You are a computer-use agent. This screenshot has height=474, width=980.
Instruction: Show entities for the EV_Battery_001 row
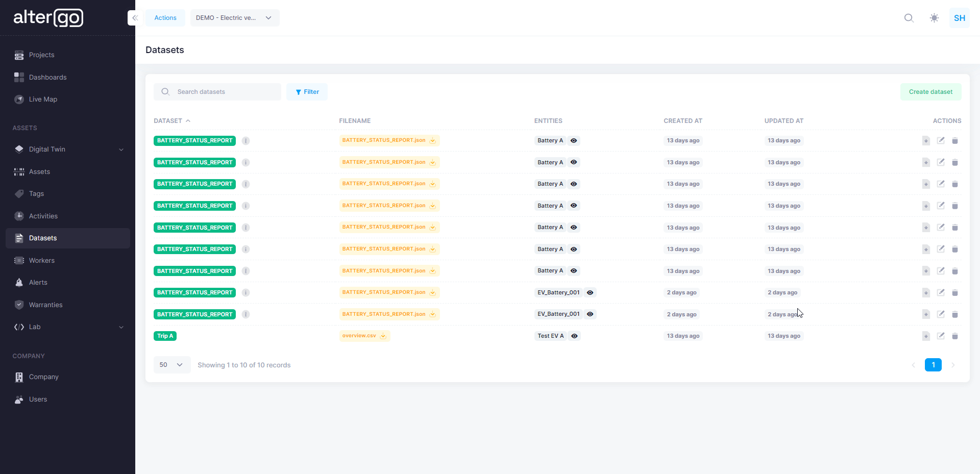pyautogui.click(x=590, y=293)
